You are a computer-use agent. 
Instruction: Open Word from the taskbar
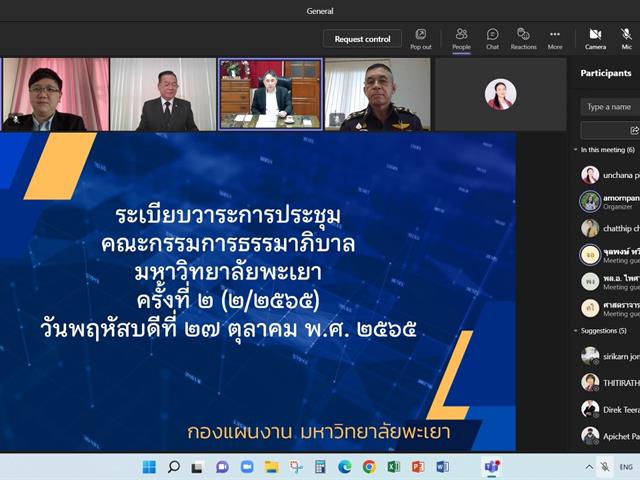point(442,467)
